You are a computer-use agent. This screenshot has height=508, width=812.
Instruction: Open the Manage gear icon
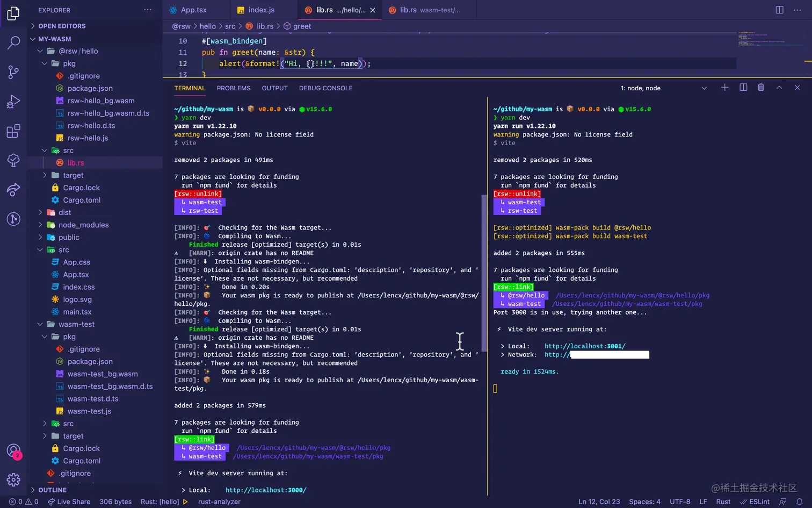click(13, 480)
